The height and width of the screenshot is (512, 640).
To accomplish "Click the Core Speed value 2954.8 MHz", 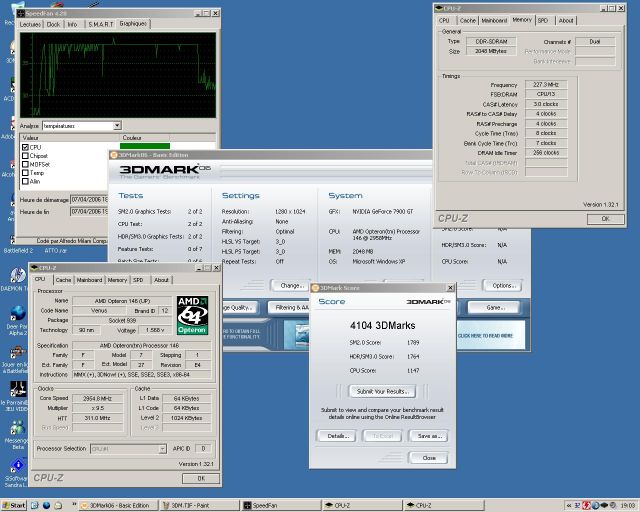I will [x=98, y=398].
